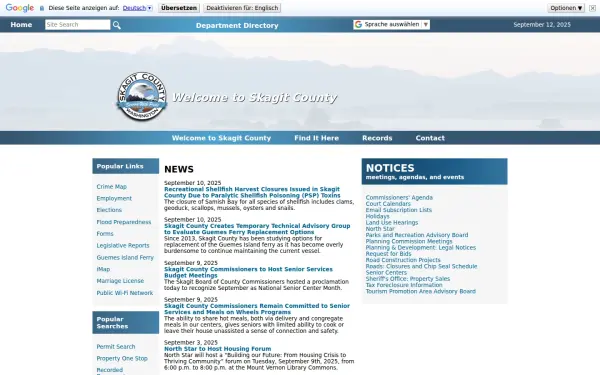Close the Google Translate bar

[x=592, y=8]
